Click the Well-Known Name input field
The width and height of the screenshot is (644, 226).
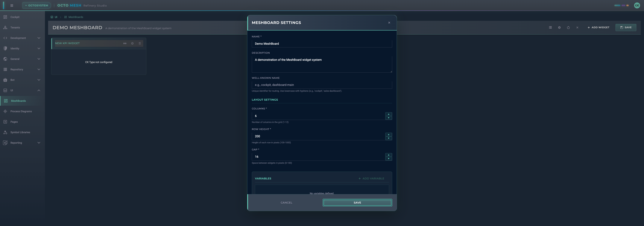click(322, 85)
